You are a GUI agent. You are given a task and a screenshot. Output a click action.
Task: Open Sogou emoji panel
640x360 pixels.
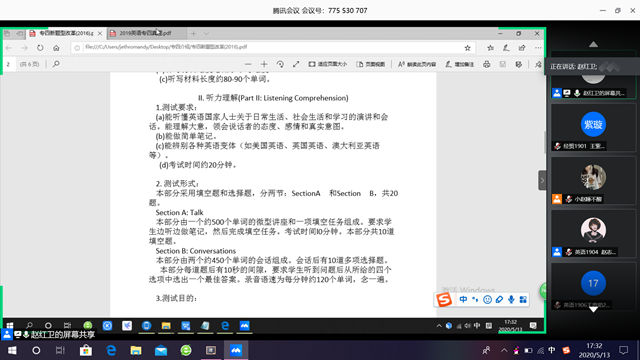pos(487,300)
